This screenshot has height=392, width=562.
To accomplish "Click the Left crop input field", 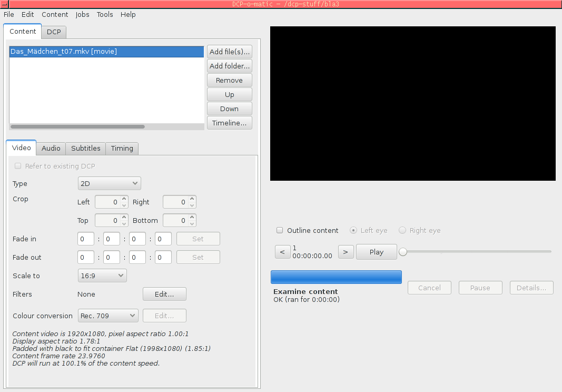I will [108, 202].
